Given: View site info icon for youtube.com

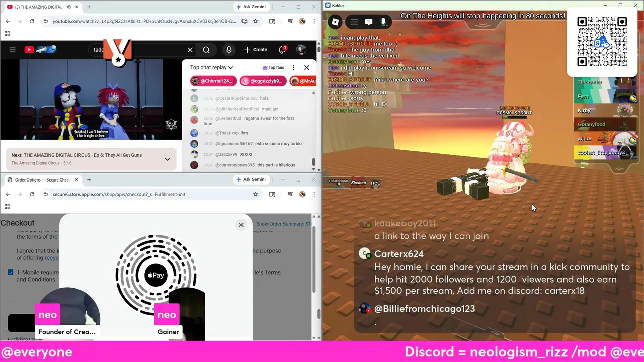Looking at the screenshot, I should pyautogui.click(x=46, y=21).
